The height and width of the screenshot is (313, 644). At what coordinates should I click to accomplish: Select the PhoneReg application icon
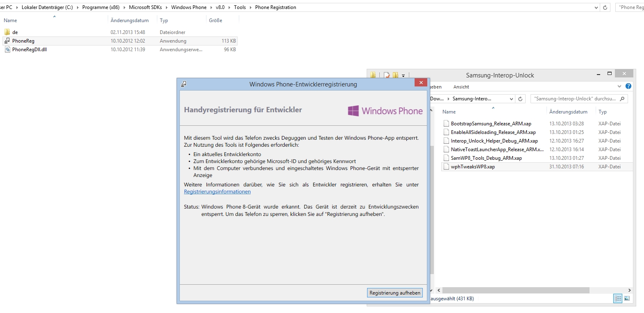[7, 41]
